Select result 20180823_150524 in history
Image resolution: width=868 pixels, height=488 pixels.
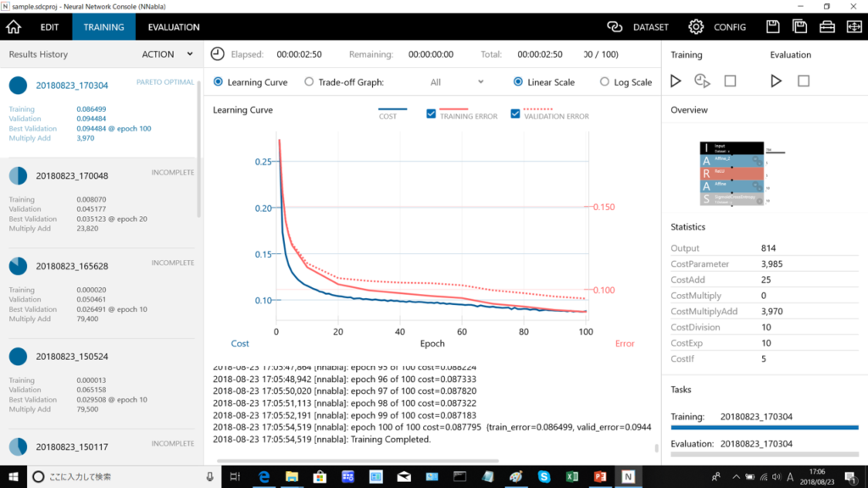71,357
